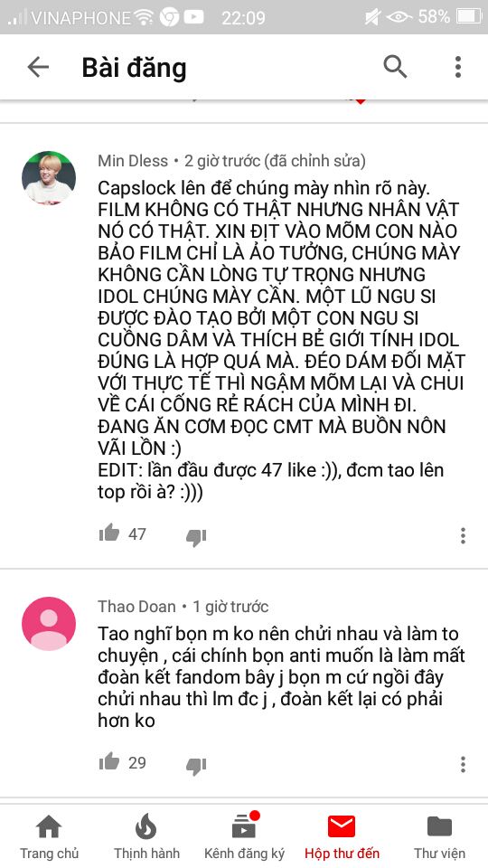Open the top bar three-dot menu
The image size is (488, 868).
pos(457,67)
